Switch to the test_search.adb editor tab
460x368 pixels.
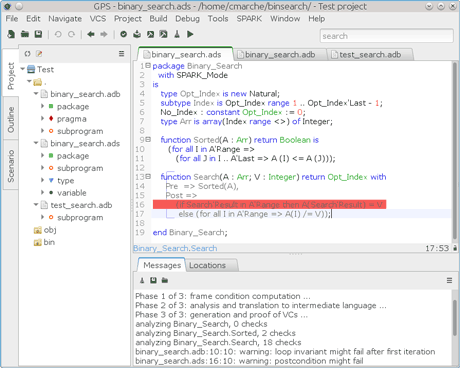tap(370, 55)
